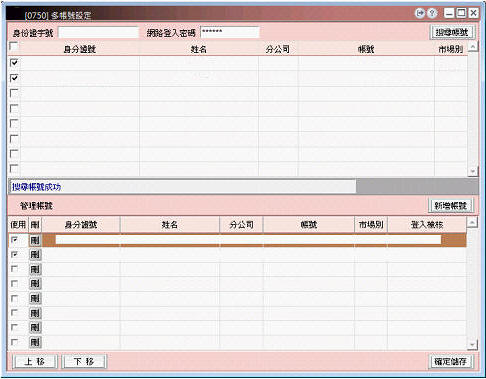Click 刪 button on the highlighted row

pos(35,240)
